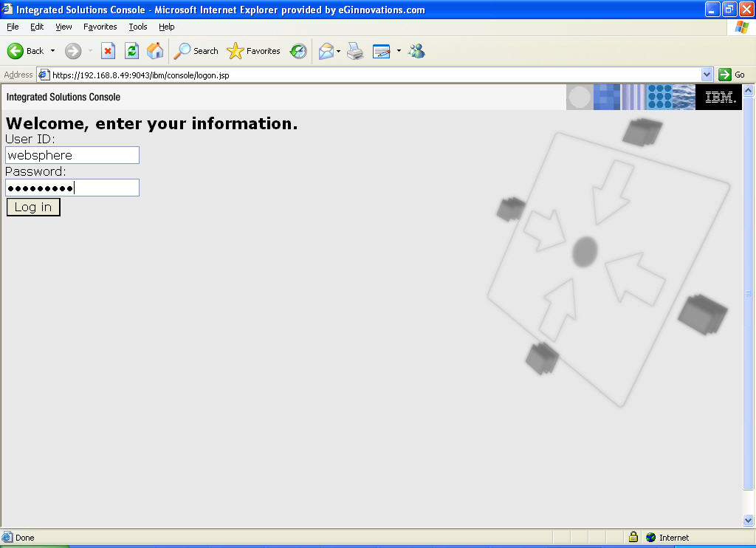
Task: Click the 'User ID:' label
Action: pyautogui.click(x=30, y=139)
